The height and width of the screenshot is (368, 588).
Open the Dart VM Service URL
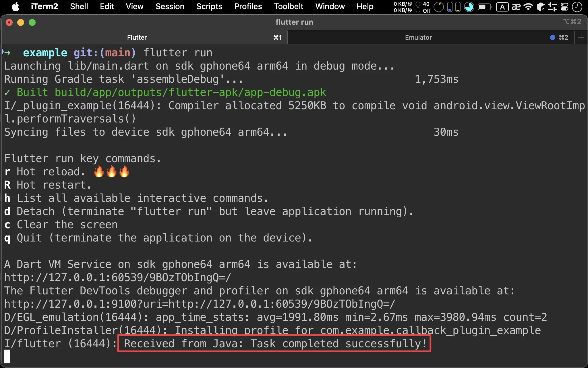tap(117, 277)
